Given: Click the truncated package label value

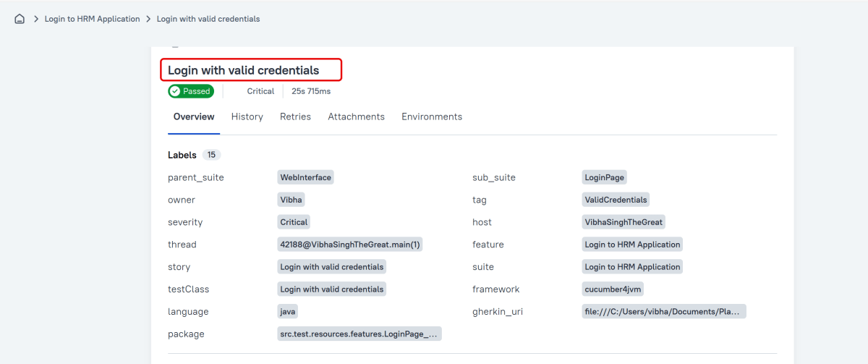Looking at the screenshot, I should coord(359,334).
